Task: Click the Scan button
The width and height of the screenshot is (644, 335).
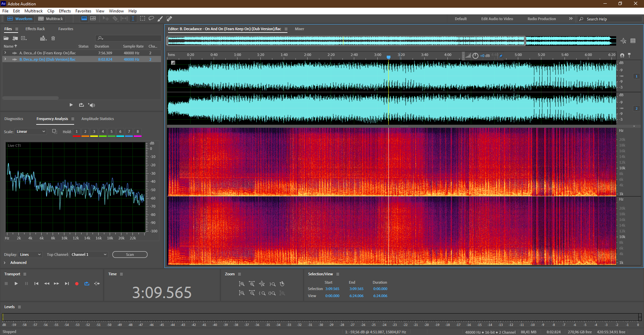Action: coord(130,255)
